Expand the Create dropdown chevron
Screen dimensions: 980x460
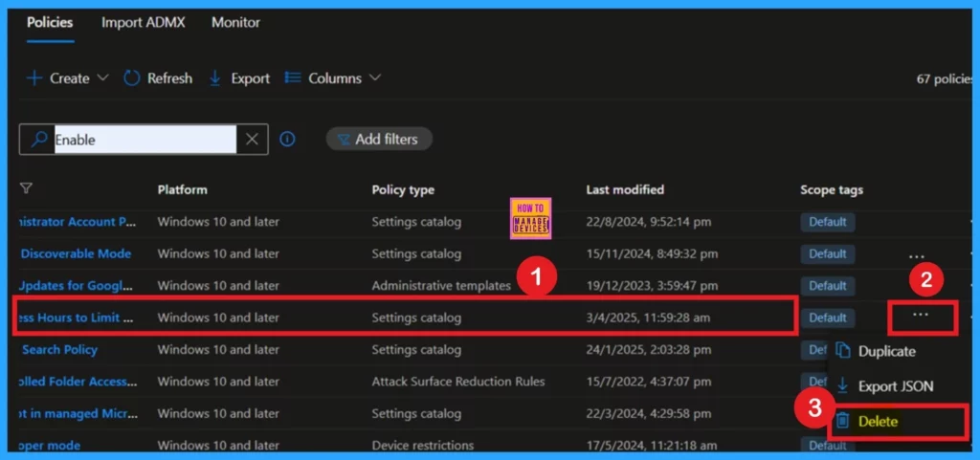point(103,78)
